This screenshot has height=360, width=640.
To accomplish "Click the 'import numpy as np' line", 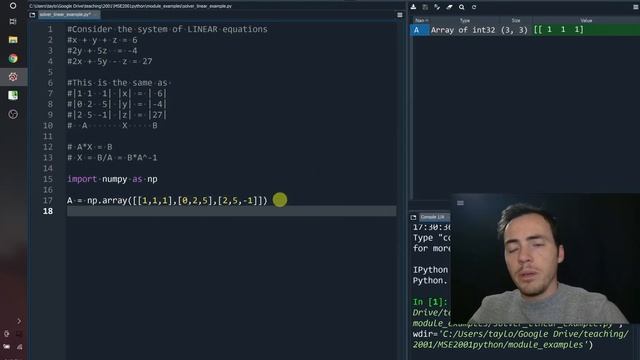I will (x=112, y=179).
